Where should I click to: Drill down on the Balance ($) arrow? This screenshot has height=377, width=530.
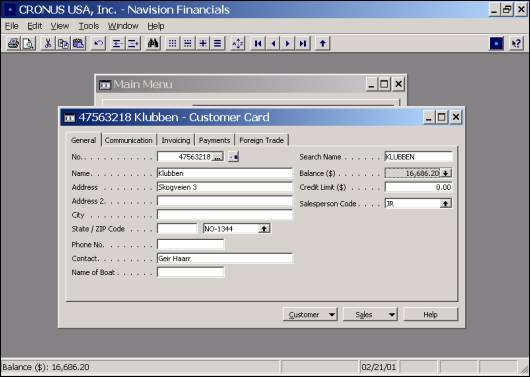445,173
